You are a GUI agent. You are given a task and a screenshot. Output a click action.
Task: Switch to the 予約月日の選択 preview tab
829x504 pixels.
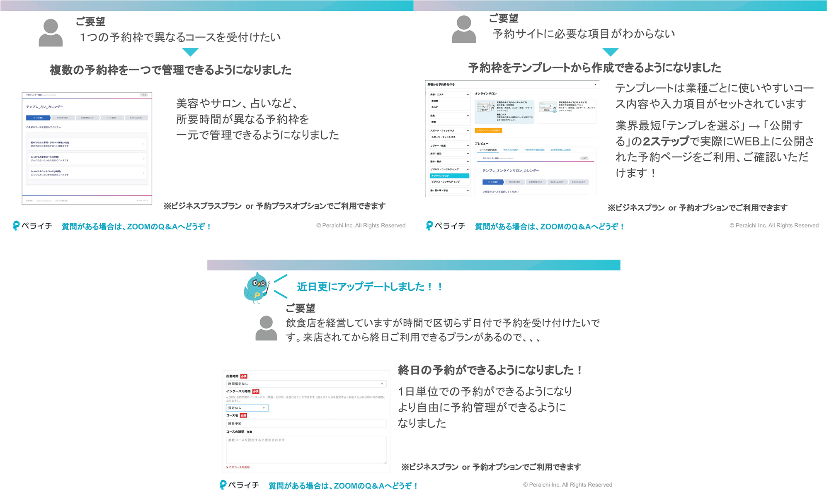pos(511,150)
